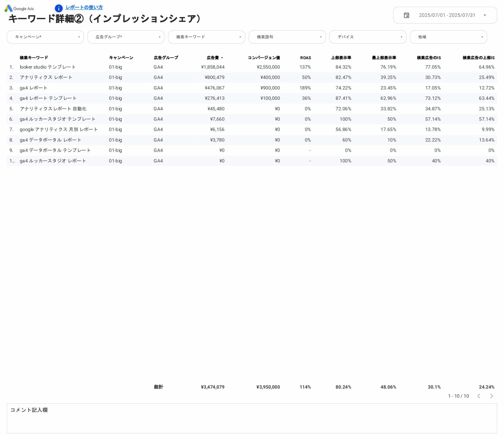Click the previous page arrow near pagination

(x=479, y=396)
